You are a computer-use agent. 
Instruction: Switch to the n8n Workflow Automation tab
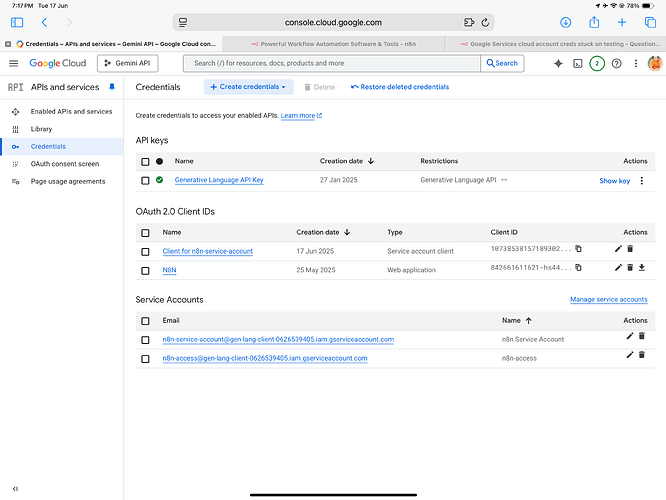click(333, 44)
